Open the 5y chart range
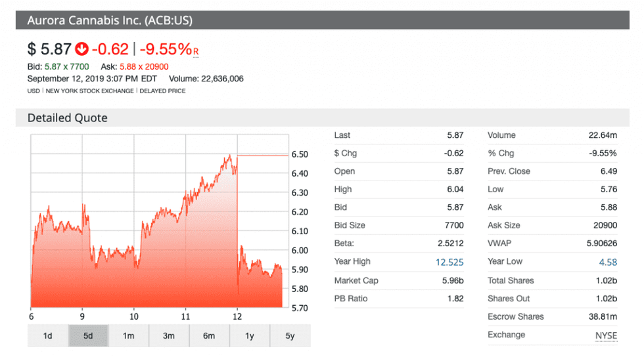The width and height of the screenshot is (644, 359). (x=290, y=336)
